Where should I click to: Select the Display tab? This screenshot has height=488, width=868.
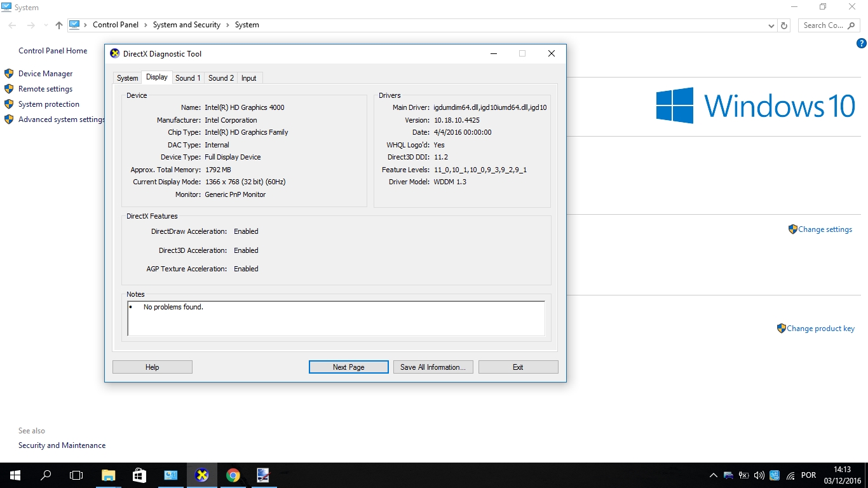tap(157, 77)
